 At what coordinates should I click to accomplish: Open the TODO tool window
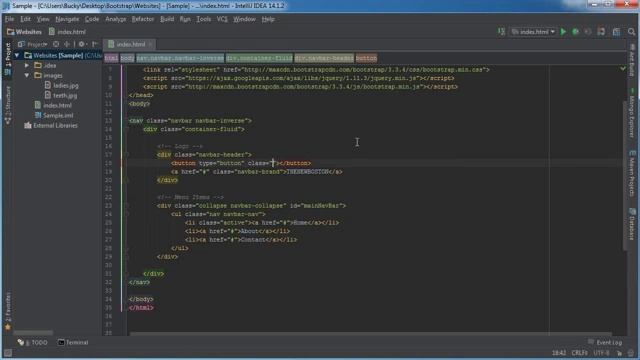[33, 342]
